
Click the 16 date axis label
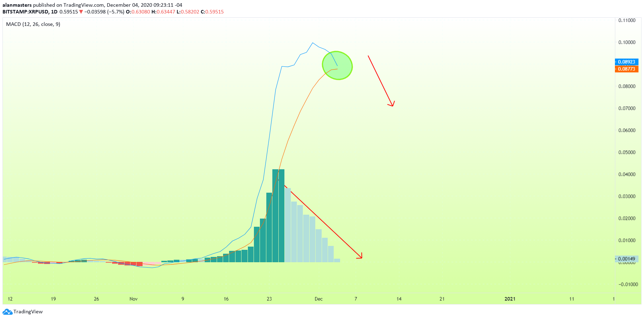tap(226, 299)
